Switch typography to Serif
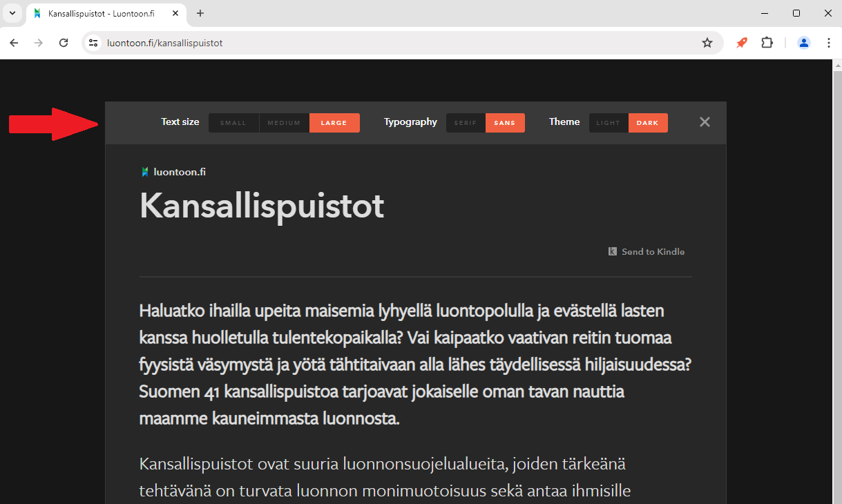The image size is (842, 504). click(466, 123)
